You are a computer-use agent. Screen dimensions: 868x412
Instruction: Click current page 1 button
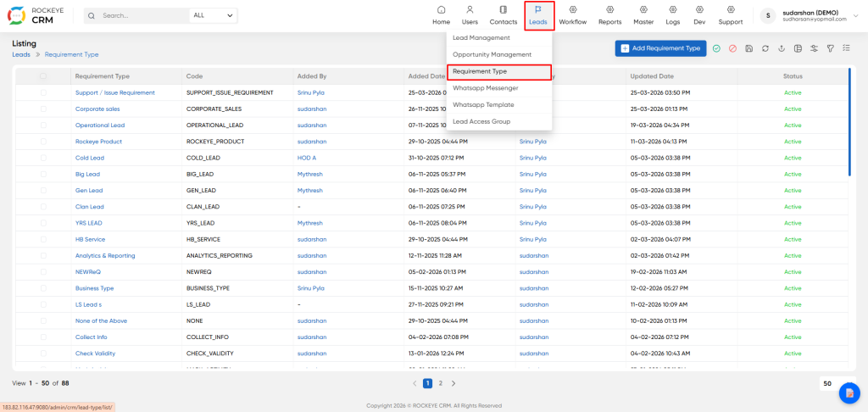click(x=427, y=383)
